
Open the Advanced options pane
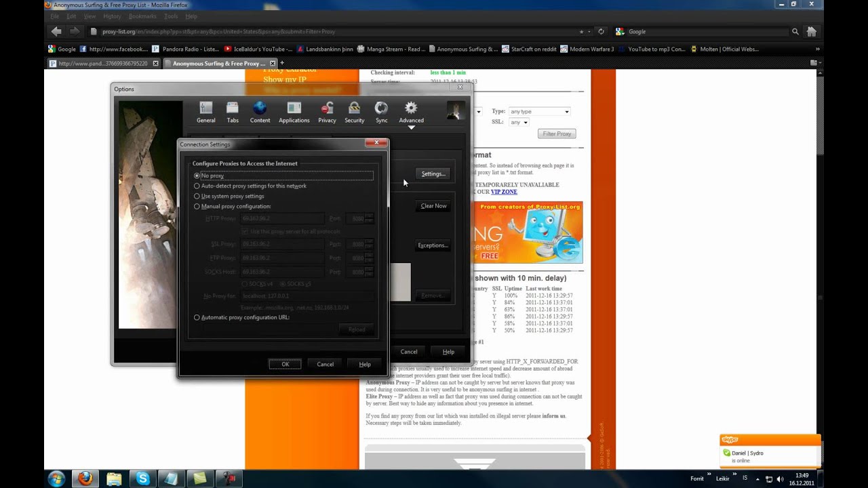pyautogui.click(x=411, y=113)
